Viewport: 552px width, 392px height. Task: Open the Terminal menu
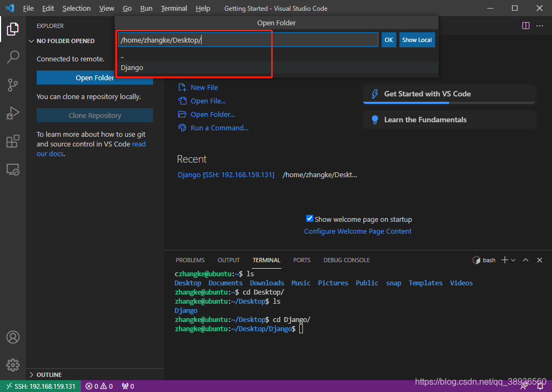174,9
